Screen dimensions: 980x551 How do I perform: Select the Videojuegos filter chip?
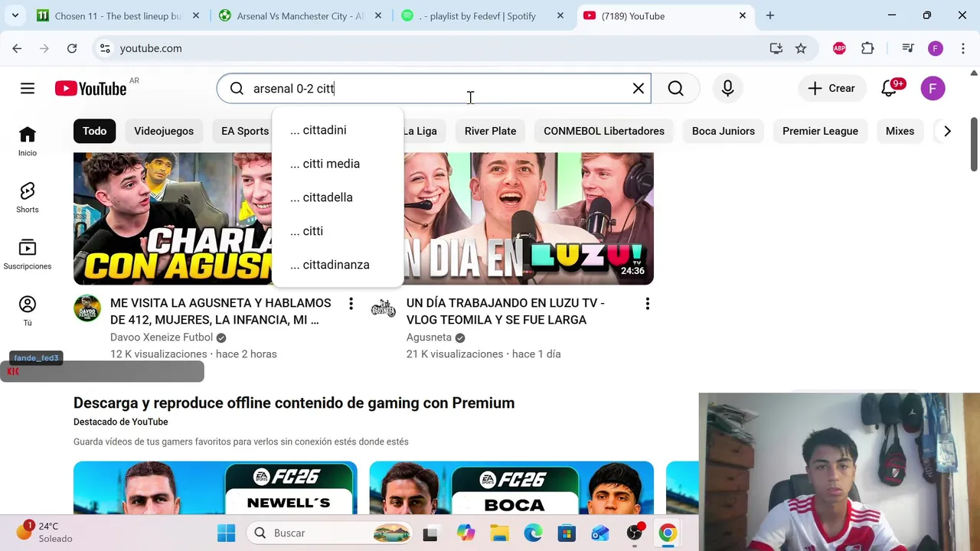click(x=164, y=131)
